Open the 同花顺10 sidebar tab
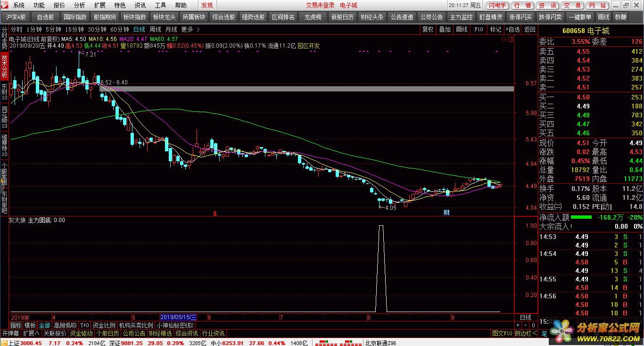 (4, 117)
